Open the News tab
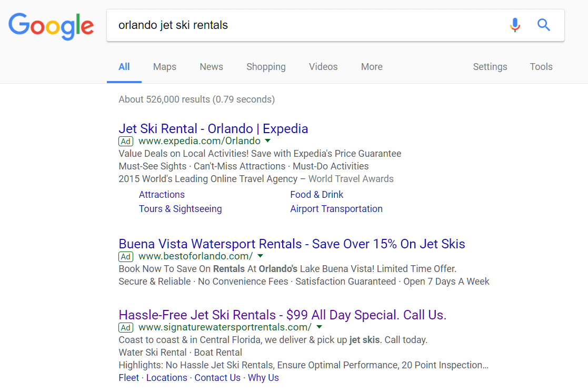This screenshot has height=392, width=588. click(211, 67)
